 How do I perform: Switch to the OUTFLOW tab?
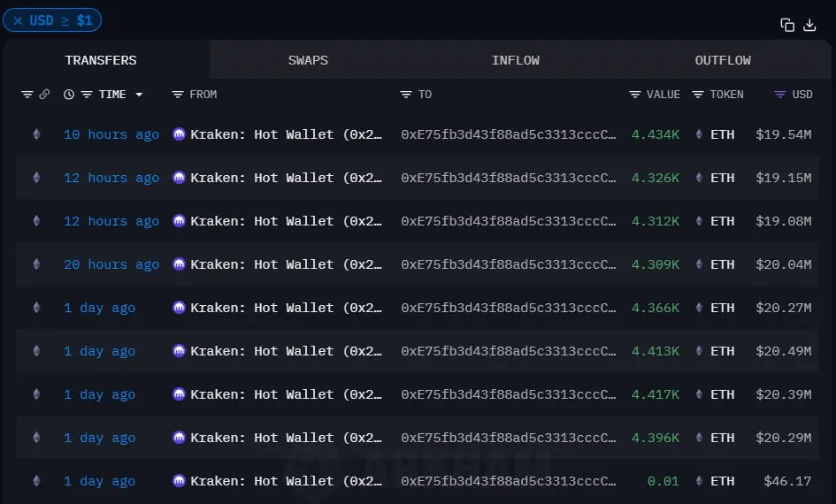click(x=723, y=60)
